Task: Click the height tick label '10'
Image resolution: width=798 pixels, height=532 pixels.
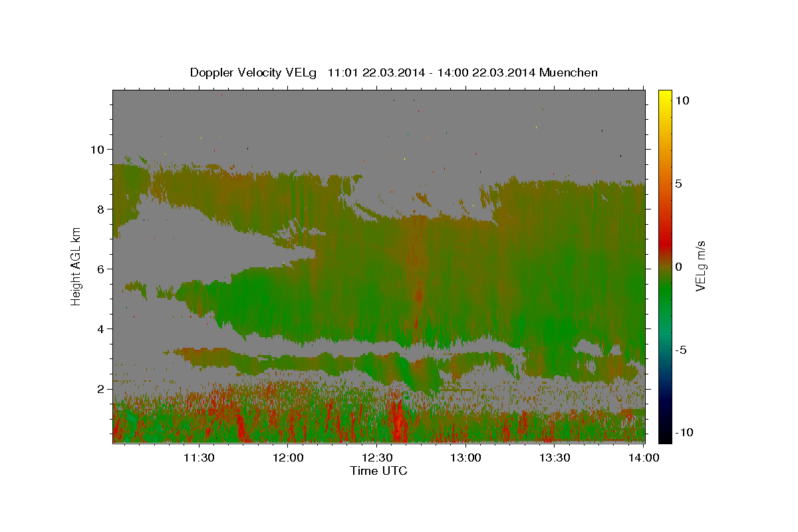Action: tap(97, 150)
